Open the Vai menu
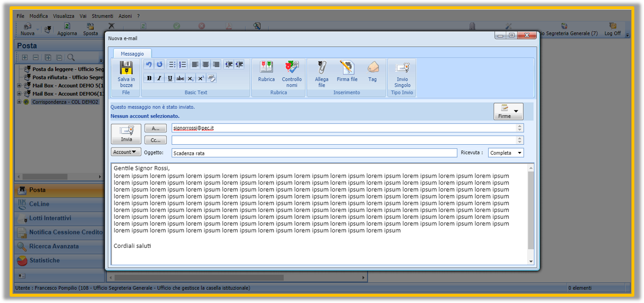644x303 pixels. pyautogui.click(x=83, y=16)
